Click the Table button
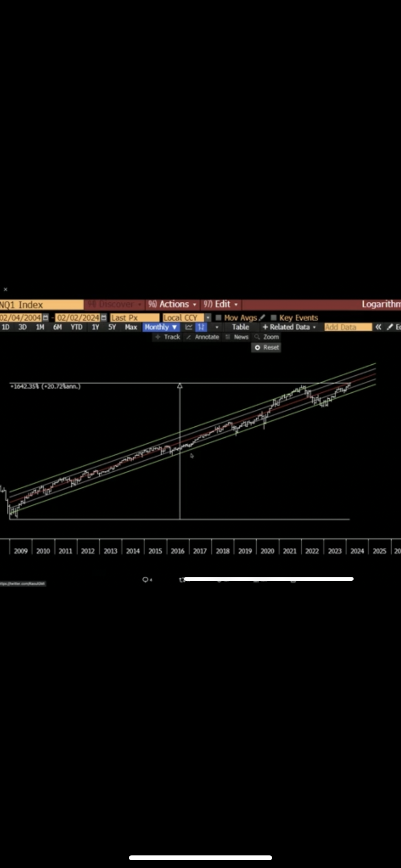 [x=240, y=327]
